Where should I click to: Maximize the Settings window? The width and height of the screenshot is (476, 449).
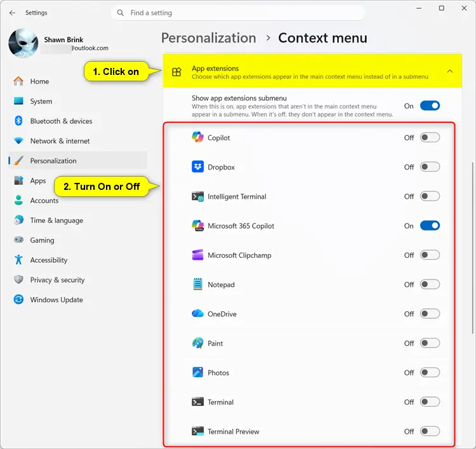(x=442, y=8)
